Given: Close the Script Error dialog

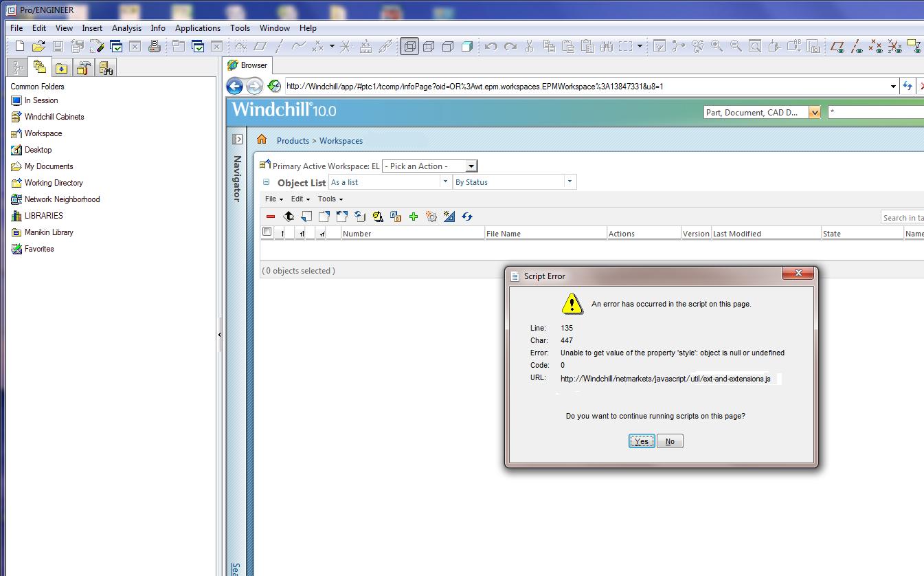Looking at the screenshot, I should pyautogui.click(x=798, y=274).
